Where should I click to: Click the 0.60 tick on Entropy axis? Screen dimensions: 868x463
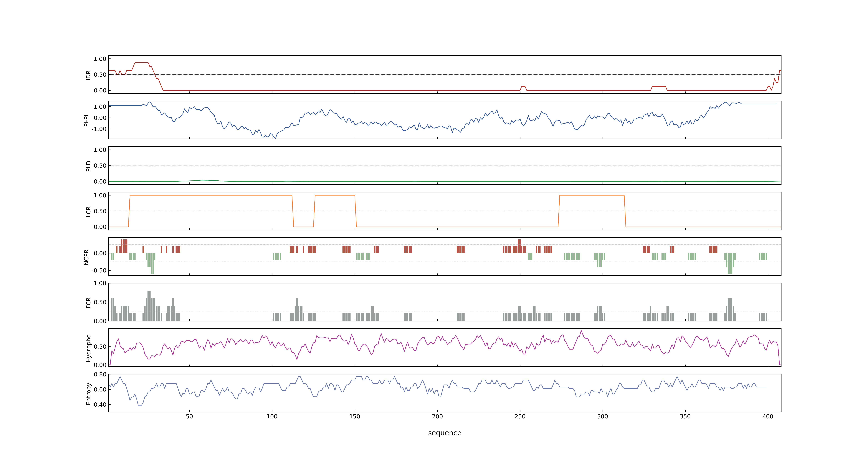coord(100,390)
